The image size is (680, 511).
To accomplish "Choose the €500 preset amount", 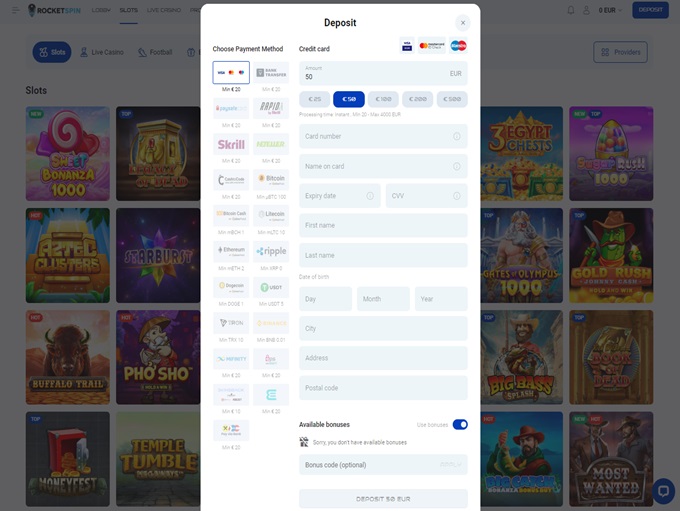I will point(452,99).
